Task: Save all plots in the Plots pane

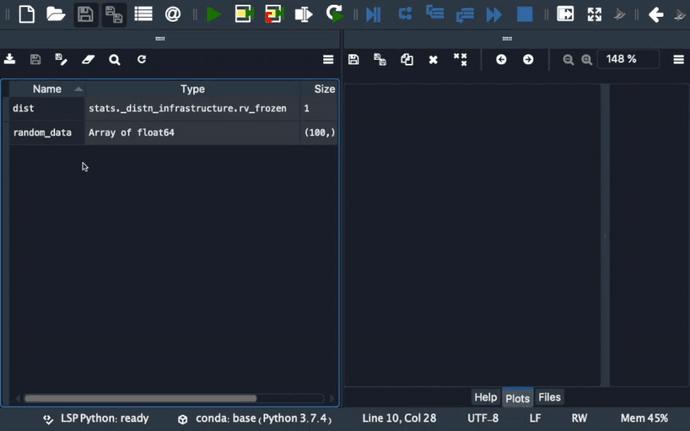Action: pyautogui.click(x=380, y=59)
